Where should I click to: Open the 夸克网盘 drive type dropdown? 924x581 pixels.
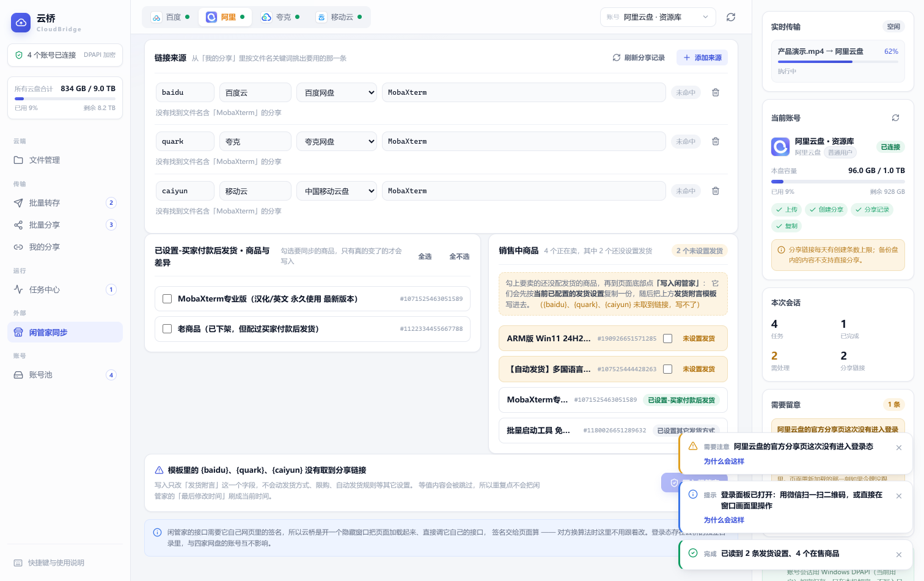tap(337, 141)
